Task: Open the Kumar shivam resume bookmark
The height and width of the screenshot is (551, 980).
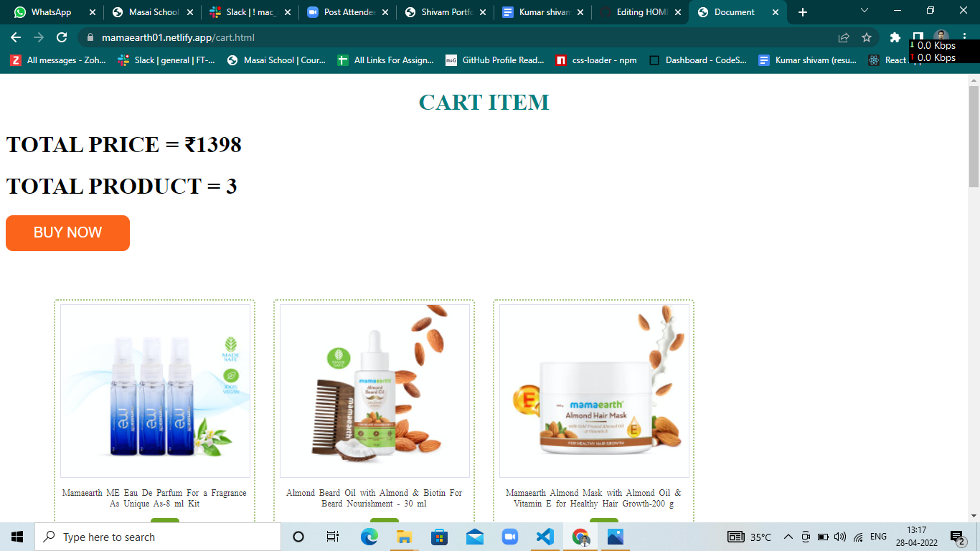Action: [x=808, y=60]
